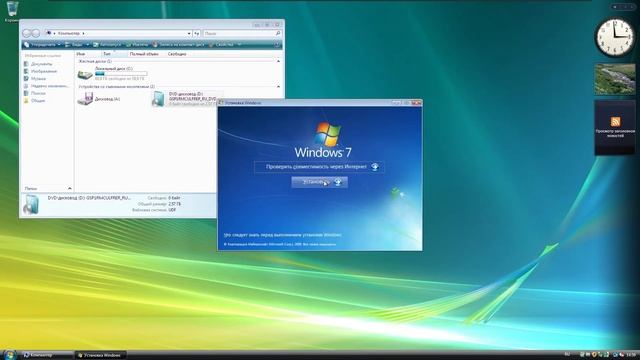The height and width of the screenshot is (360, 640).
Task: Click the Back arrow in Explorer window
Action: (x=27, y=33)
